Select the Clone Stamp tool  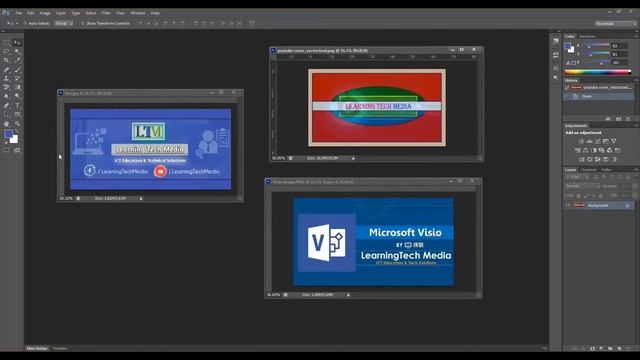pyautogui.click(x=7, y=78)
